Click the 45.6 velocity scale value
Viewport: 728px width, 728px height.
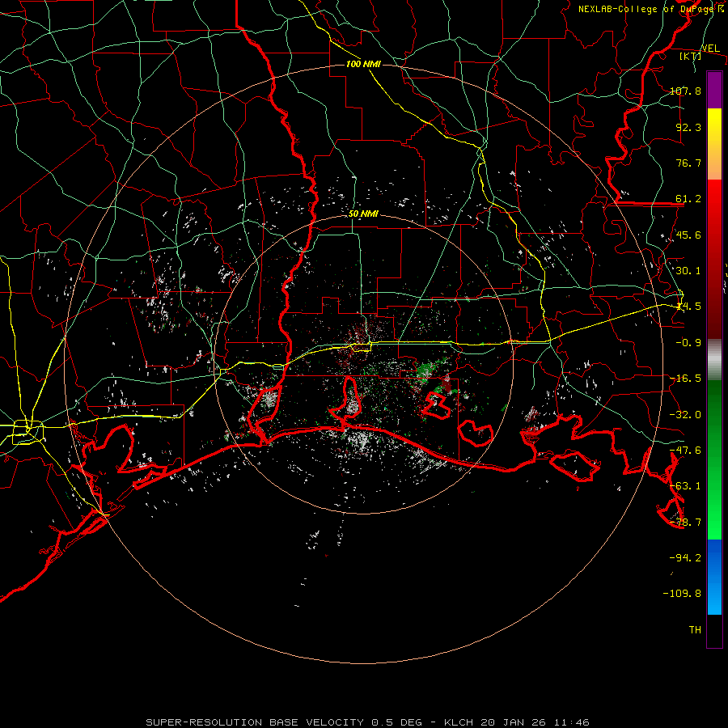(x=688, y=235)
